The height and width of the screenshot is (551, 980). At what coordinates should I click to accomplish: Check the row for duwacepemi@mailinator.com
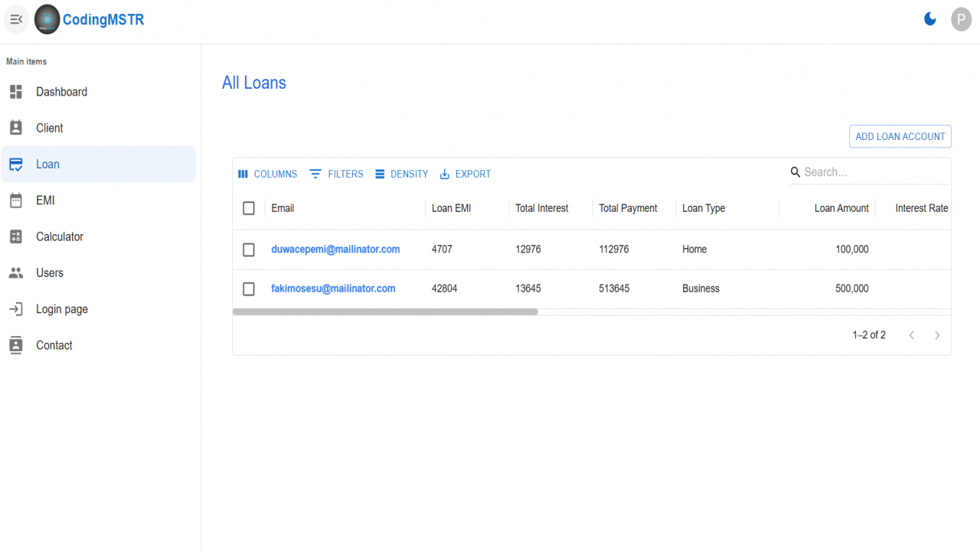[249, 249]
